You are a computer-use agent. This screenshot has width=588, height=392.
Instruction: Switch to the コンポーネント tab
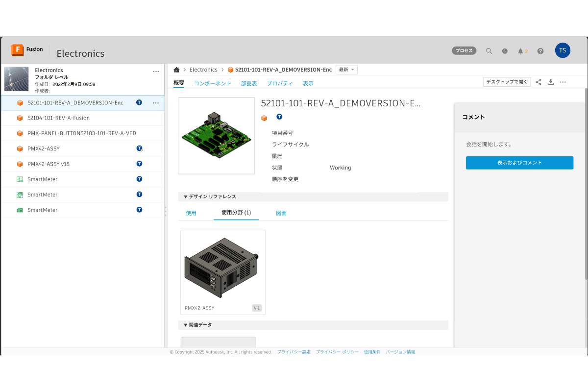click(x=212, y=83)
